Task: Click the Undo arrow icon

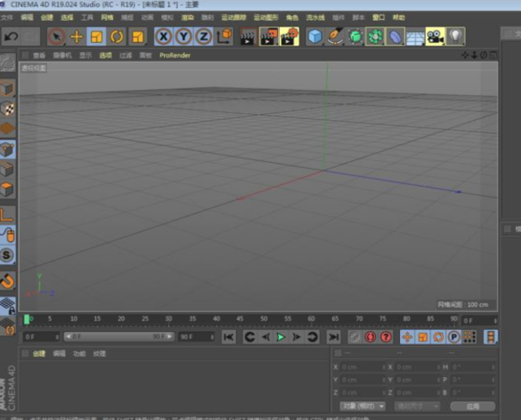Action: 11,36
